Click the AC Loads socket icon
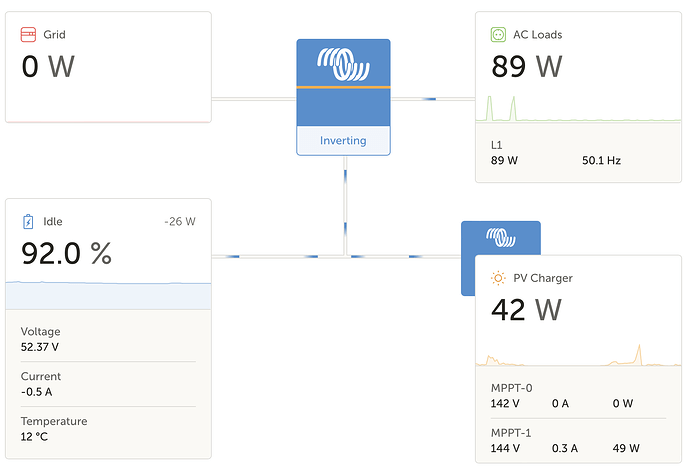690x470 pixels. (498, 35)
